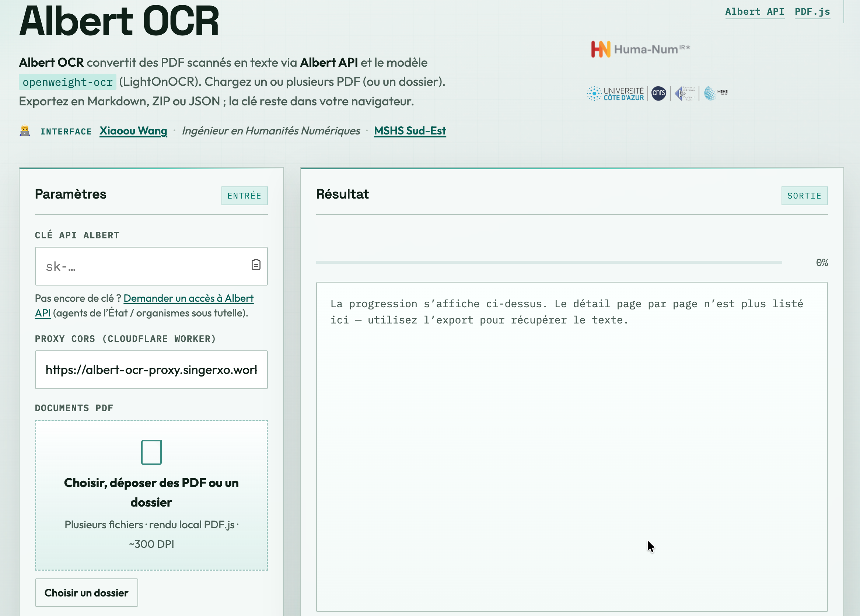The width and height of the screenshot is (860, 616).
Task: Click the Huma-Num logo
Action: click(640, 49)
